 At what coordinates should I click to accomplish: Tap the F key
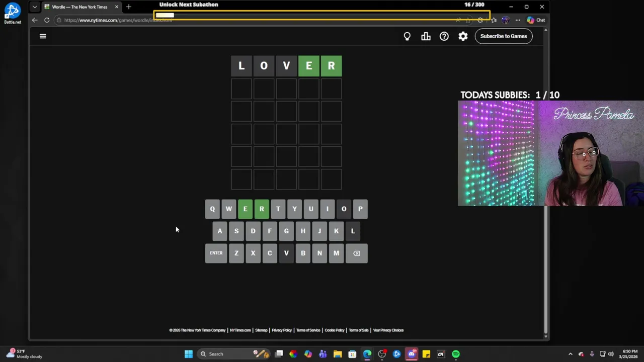point(270,231)
